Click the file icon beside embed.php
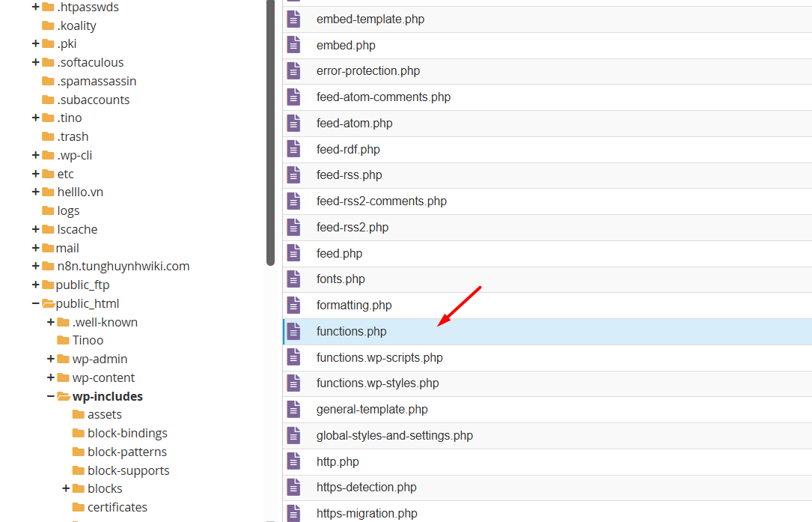The width and height of the screenshot is (812, 522). pyautogui.click(x=294, y=45)
